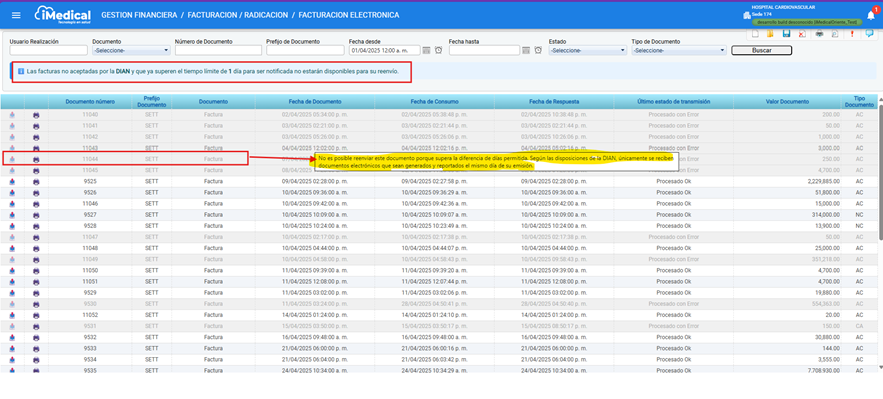Click the delete document red X icon
The width and height of the screenshot is (883, 399).
802,34
